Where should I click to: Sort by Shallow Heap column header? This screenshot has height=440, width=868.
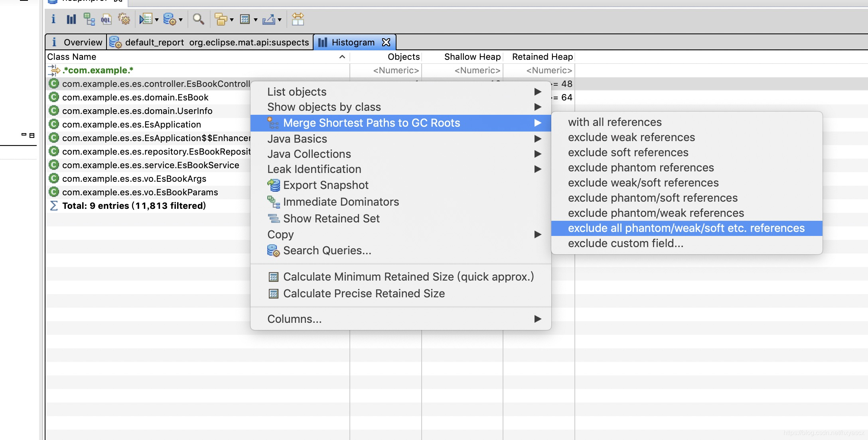462,57
